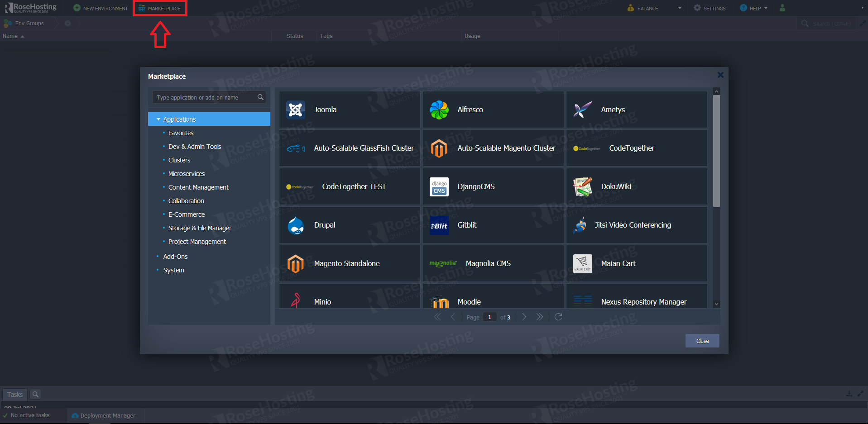Choose the Microservices category
The height and width of the screenshot is (424, 868).
pyautogui.click(x=187, y=174)
